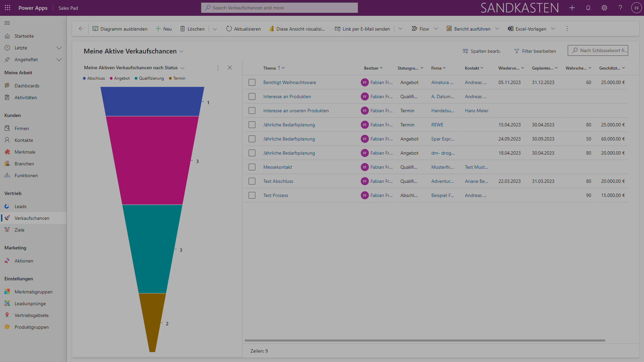Viewport: 644px width, 362px height.
Task: Open chart selector Meine Aktiven Verkaufschancen nach Status
Action: tap(134, 68)
